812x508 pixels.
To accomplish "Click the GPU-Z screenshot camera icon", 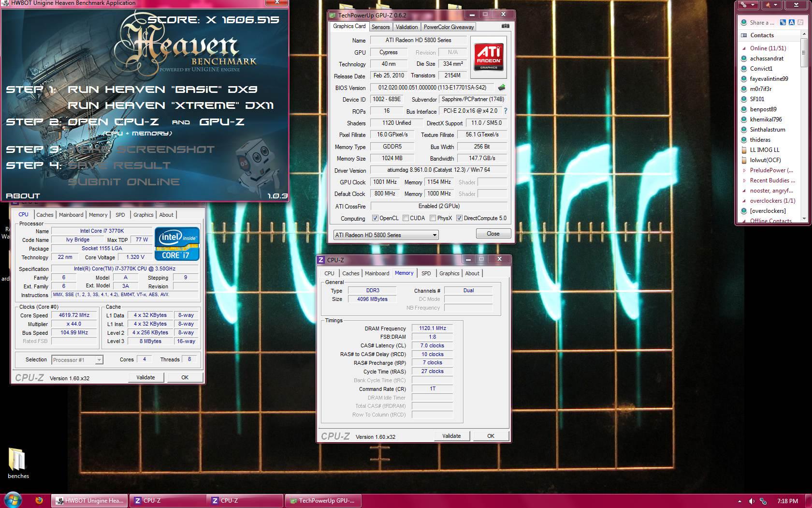I will point(505,26).
